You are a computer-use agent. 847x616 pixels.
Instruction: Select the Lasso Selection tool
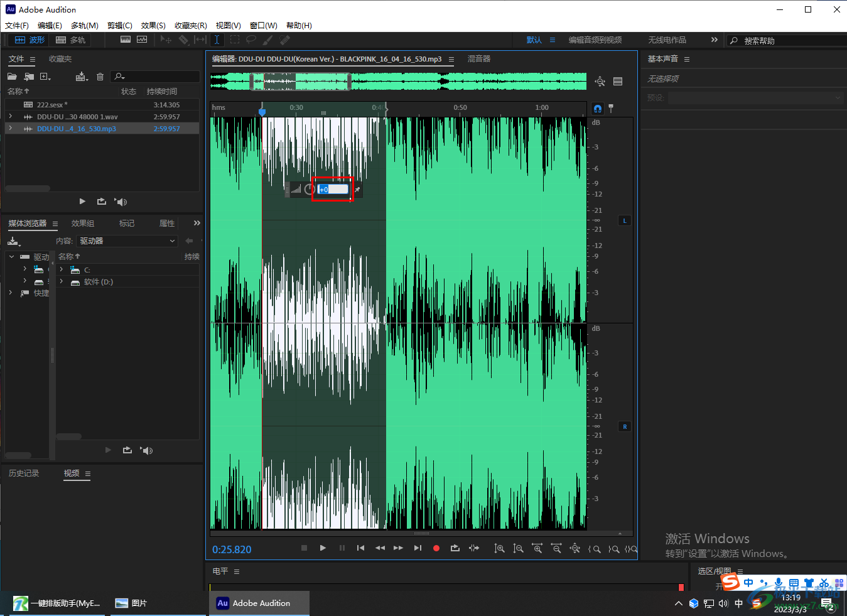point(251,40)
